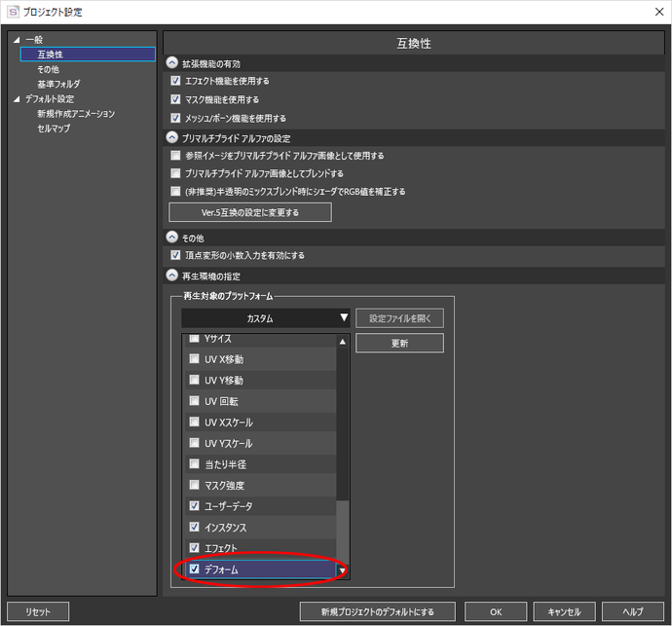Image resolution: width=672 pixels, height=626 pixels.
Task: Click Ver.5互換の設定に変更する button
Action: click(x=250, y=212)
